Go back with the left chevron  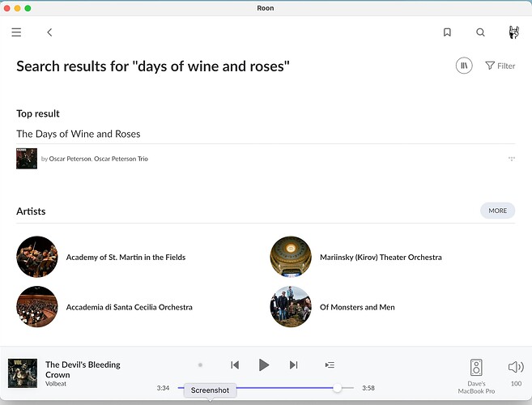(49, 32)
